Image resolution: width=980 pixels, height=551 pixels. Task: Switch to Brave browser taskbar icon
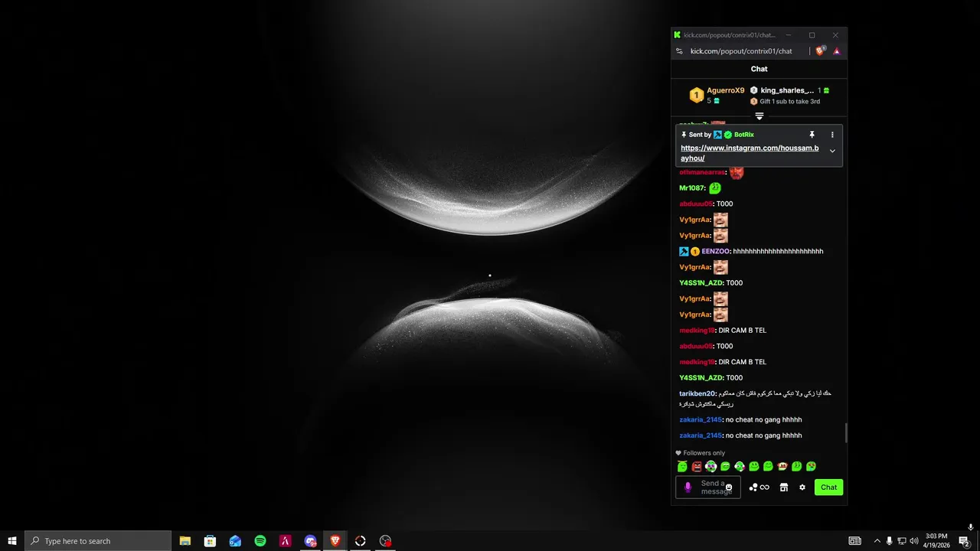click(335, 541)
